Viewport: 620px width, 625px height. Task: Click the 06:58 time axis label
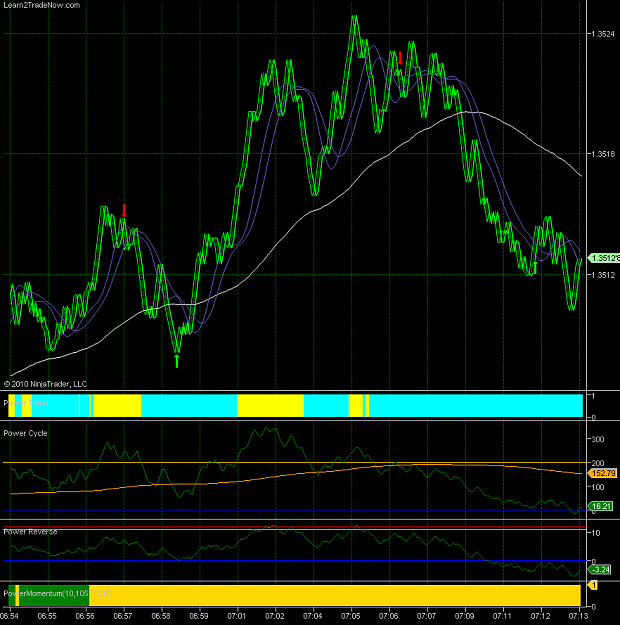(161, 616)
